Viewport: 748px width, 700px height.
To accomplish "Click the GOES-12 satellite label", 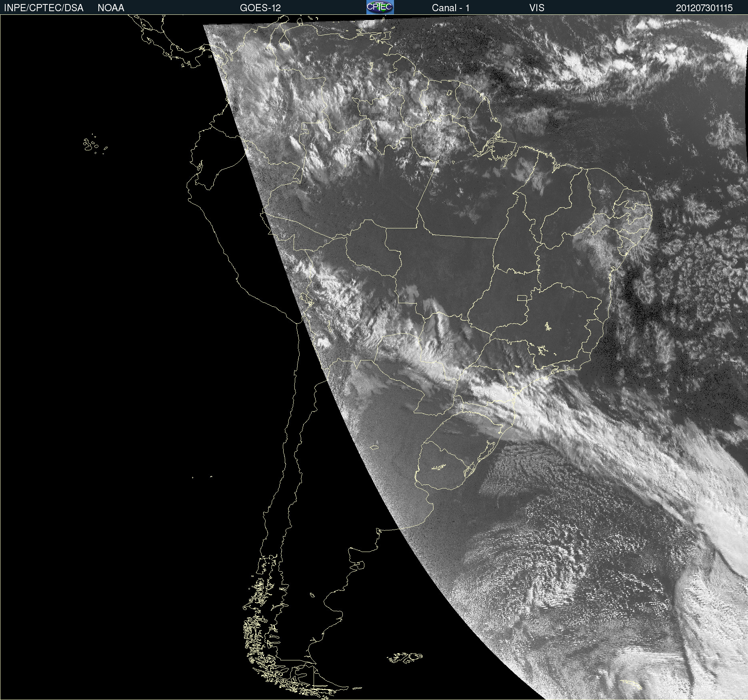I will pos(260,8).
